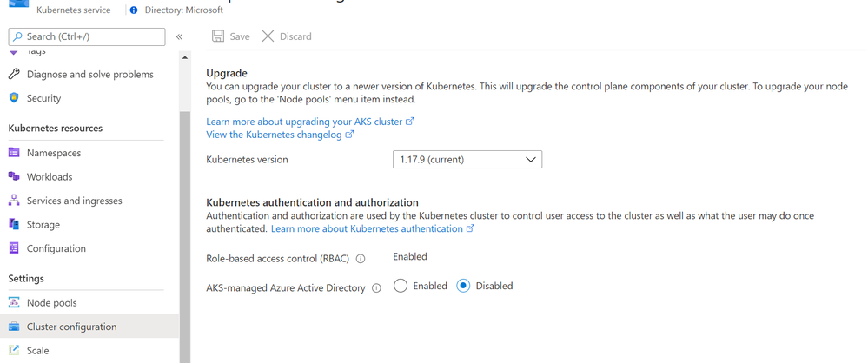Click the Cluster configuration icon
The image size is (868, 363).
point(15,327)
